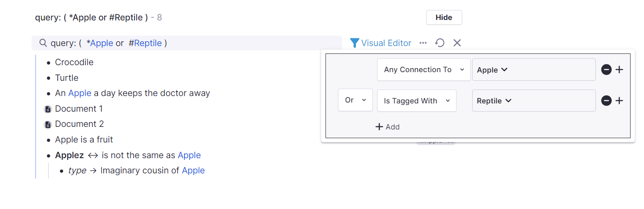Close the query search bar
This screenshot has width=644, height=209.
pos(457,43)
